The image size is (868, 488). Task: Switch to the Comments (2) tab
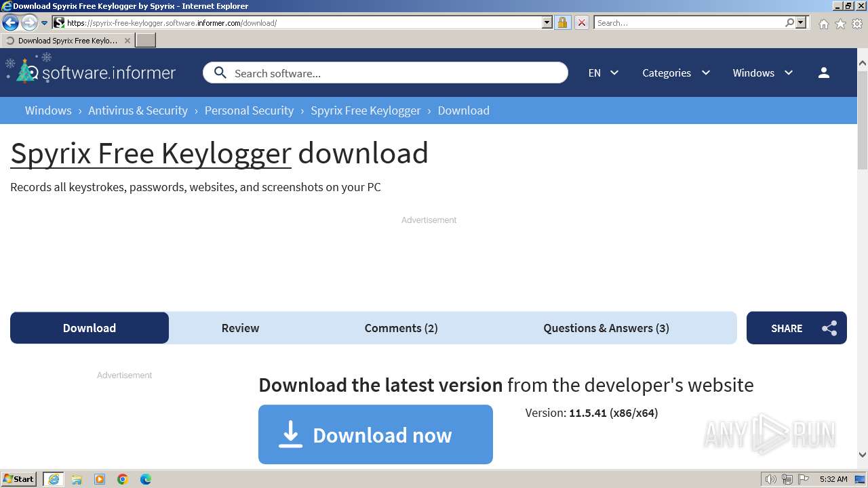pyautogui.click(x=401, y=328)
